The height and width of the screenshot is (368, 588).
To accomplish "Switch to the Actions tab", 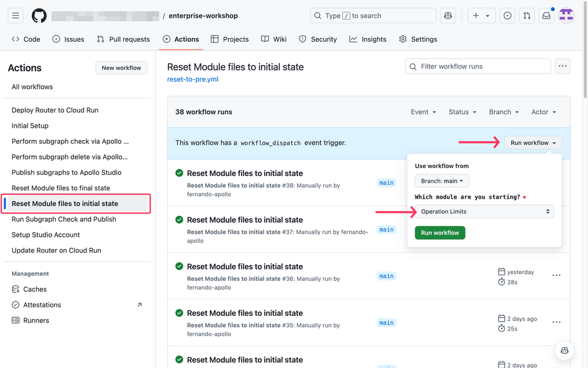I will 181,39.
